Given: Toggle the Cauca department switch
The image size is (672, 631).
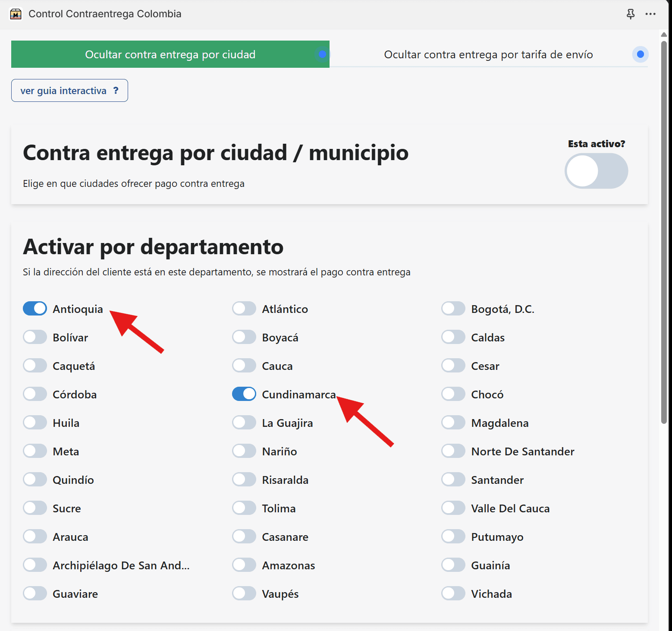Looking at the screenshot, I should pyautogui.click(x=244, y=366).
